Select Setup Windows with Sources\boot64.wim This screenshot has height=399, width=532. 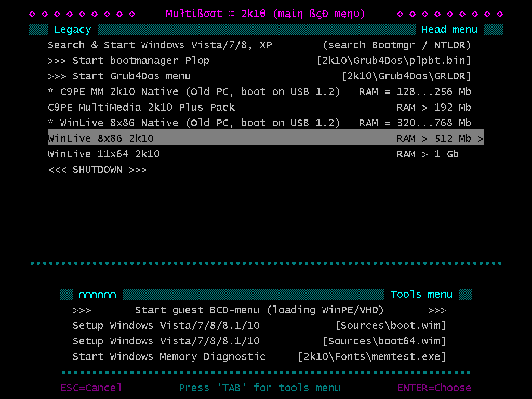[259, 341]
